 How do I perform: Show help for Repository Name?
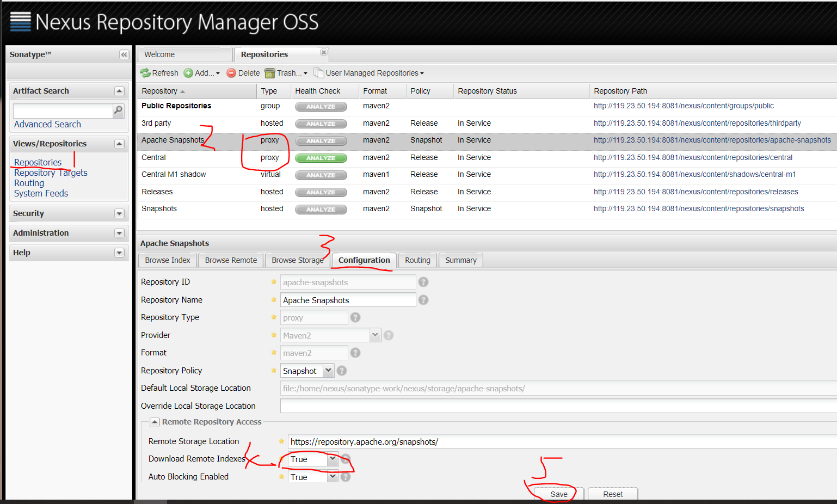pos(423,300)
